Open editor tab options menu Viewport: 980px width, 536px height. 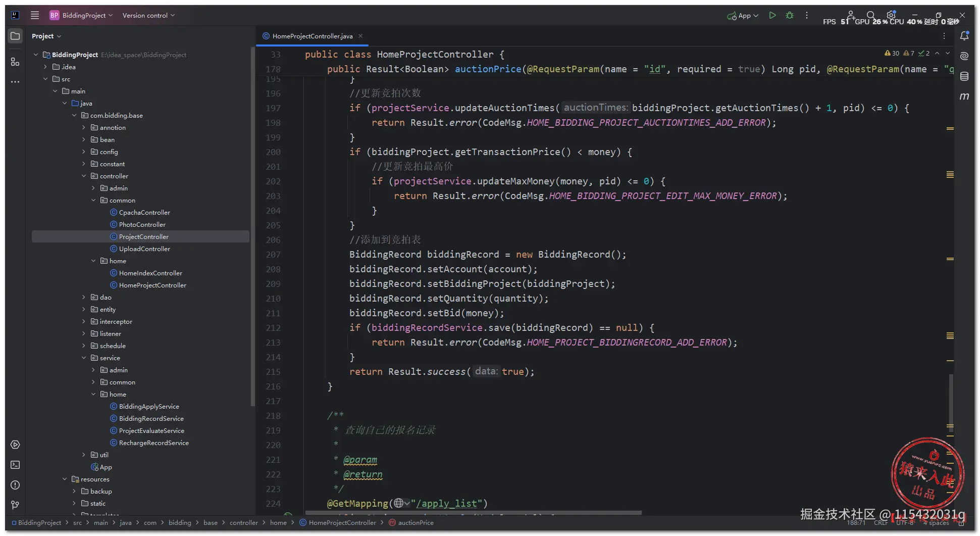pyautogui.click(x=944, y=36)
